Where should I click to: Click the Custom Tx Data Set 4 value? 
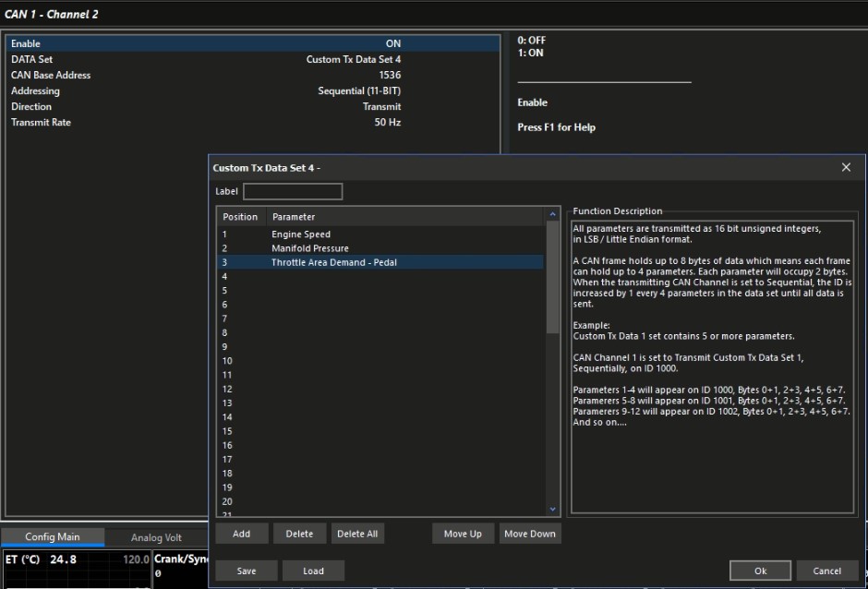coord(353,59)
